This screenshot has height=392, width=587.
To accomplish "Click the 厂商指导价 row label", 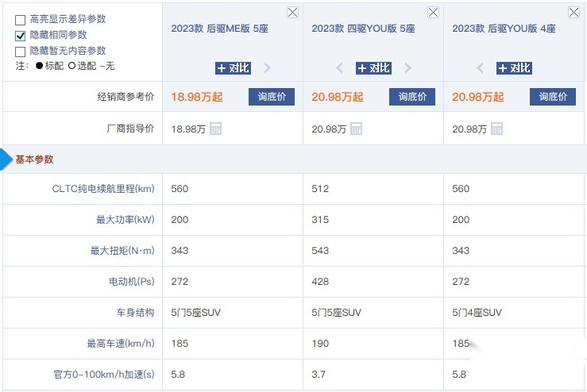I will click(x=130, y=129).
